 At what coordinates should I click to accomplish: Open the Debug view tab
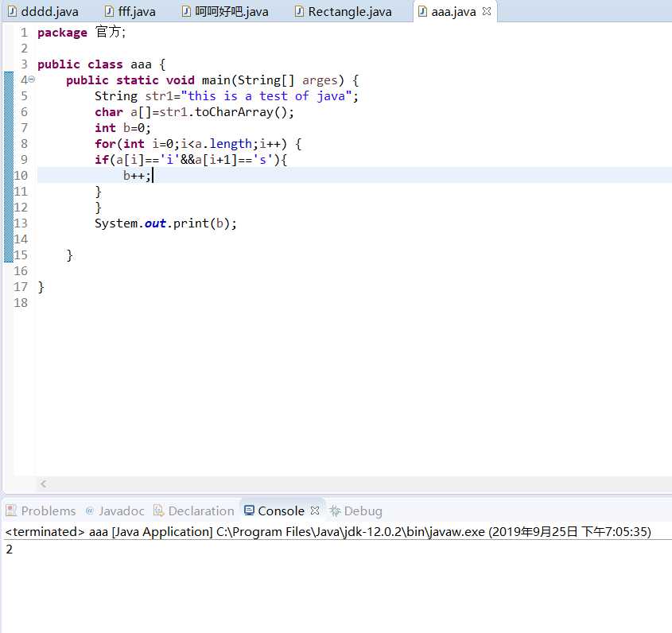pos(355,511)
